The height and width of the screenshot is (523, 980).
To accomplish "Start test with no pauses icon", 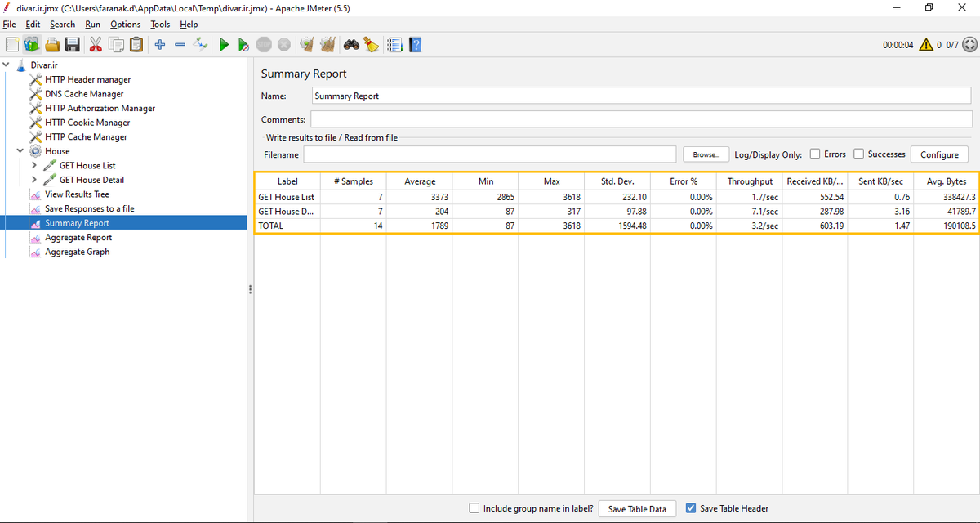I will [x=243, y=45].
